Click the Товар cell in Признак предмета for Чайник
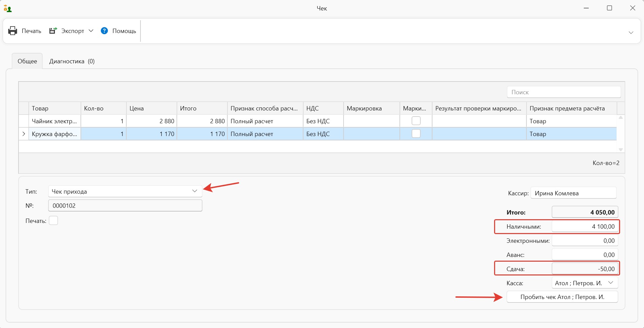 (x=572, y=121)
